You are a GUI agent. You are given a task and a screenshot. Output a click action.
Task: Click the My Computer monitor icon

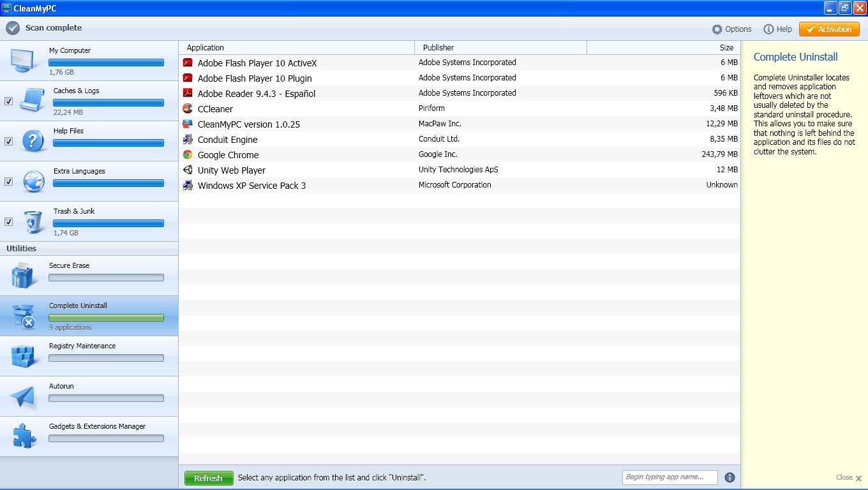point(25,61)
